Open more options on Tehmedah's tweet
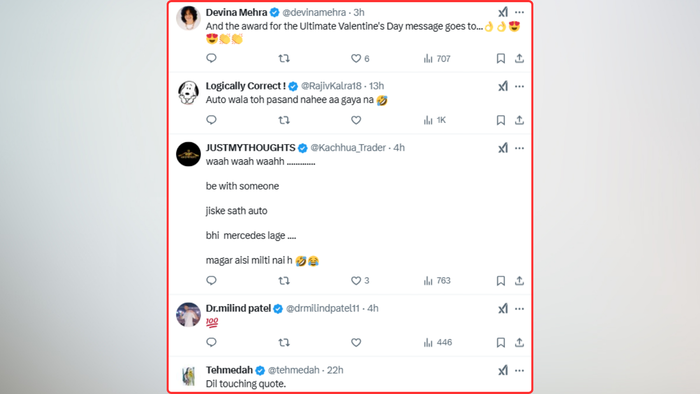The width and height of the screenshot is (700, 394). [x=519, y=370]
